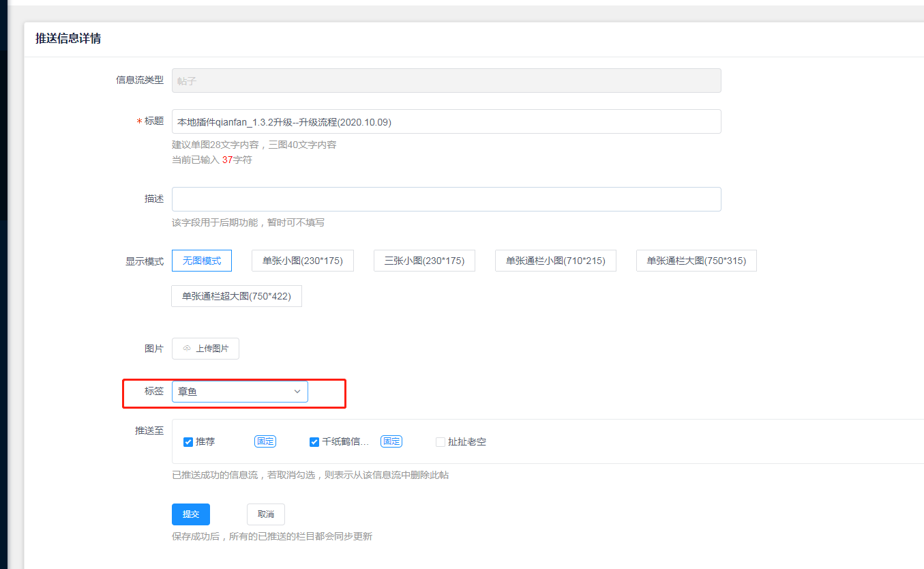Click hint 该字段用于后期功能，暂时可不填写
Screen dimensions: 924x569
tap(248, 222)
